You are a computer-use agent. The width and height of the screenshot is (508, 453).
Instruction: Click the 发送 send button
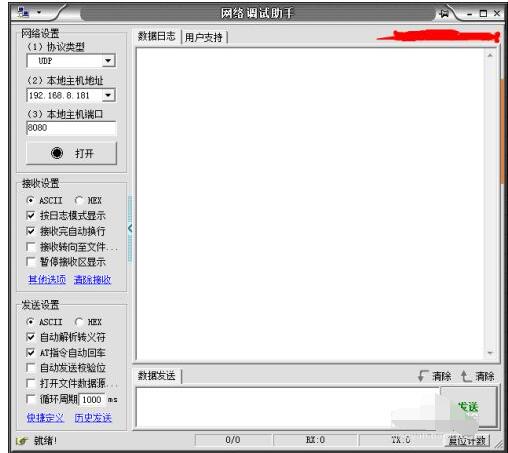469,407
